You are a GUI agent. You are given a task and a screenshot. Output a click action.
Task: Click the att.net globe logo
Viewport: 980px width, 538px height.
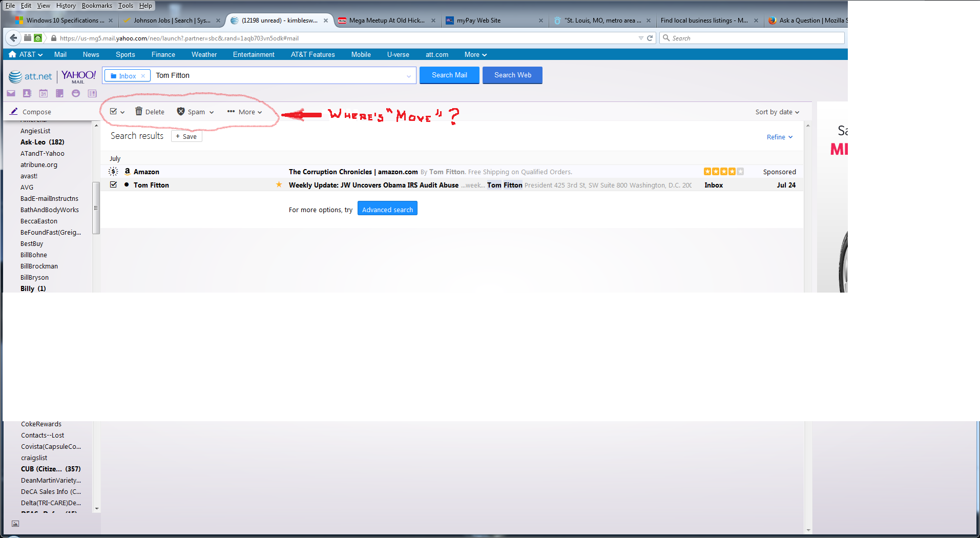(x=16, y=77)
